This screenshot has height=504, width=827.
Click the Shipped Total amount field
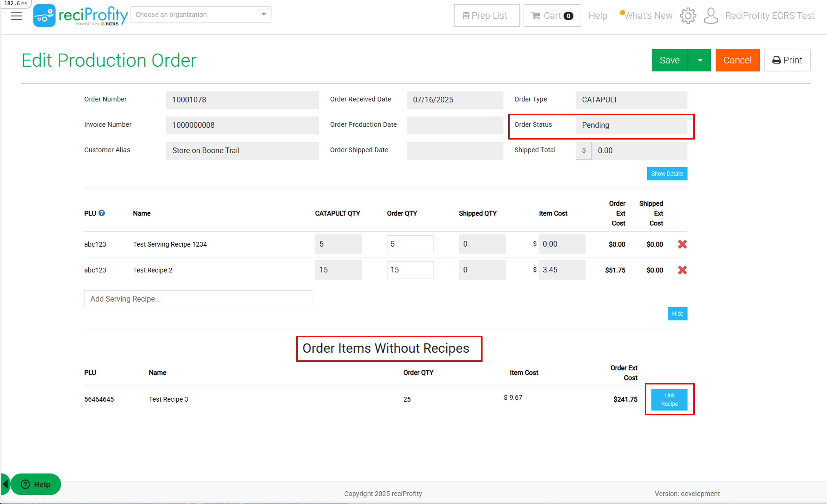coord(639,150)
